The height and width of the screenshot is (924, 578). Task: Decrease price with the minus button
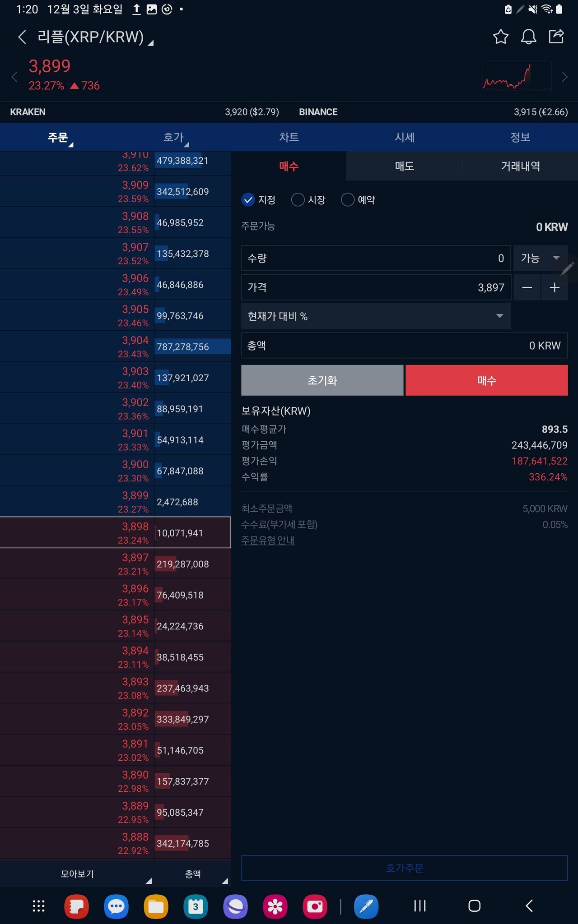[x=527, y=287]
